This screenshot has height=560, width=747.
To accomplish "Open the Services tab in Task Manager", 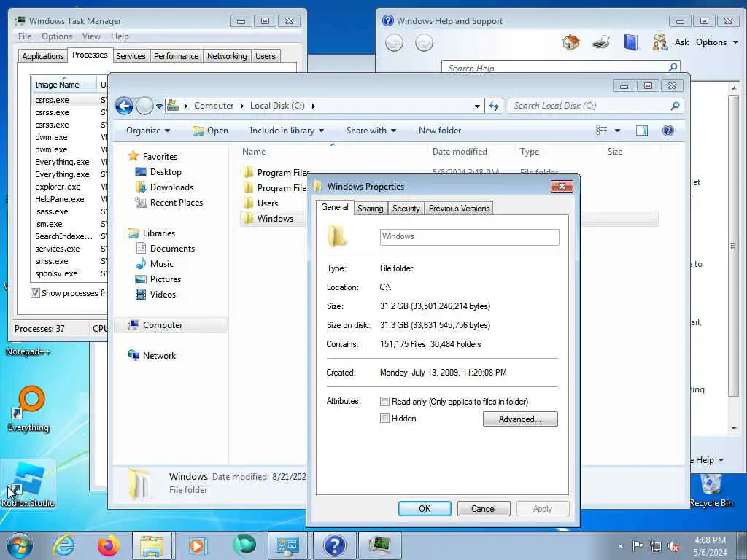I will [x=131, y=55].
